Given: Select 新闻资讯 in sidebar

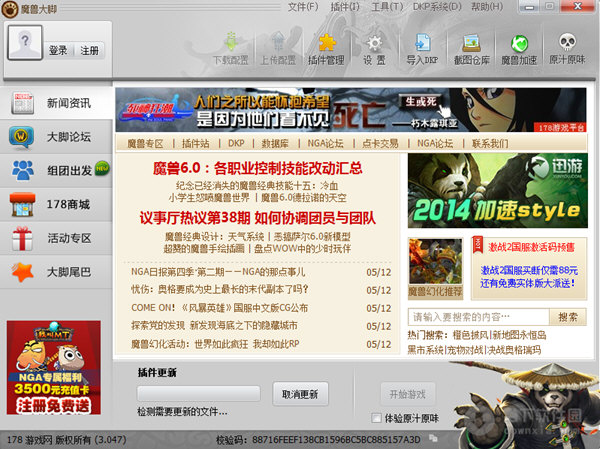Looking at the screenshot, I should [x=56, y=103].
